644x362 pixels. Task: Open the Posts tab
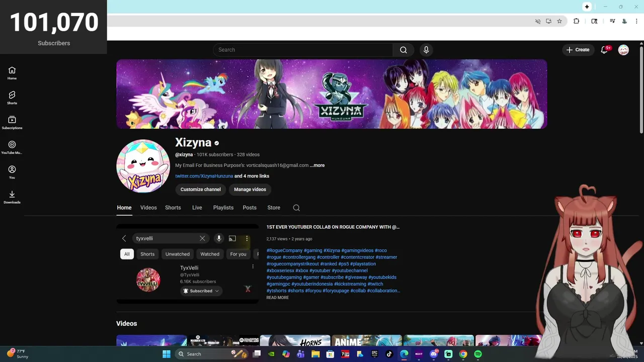pos(250,208)
